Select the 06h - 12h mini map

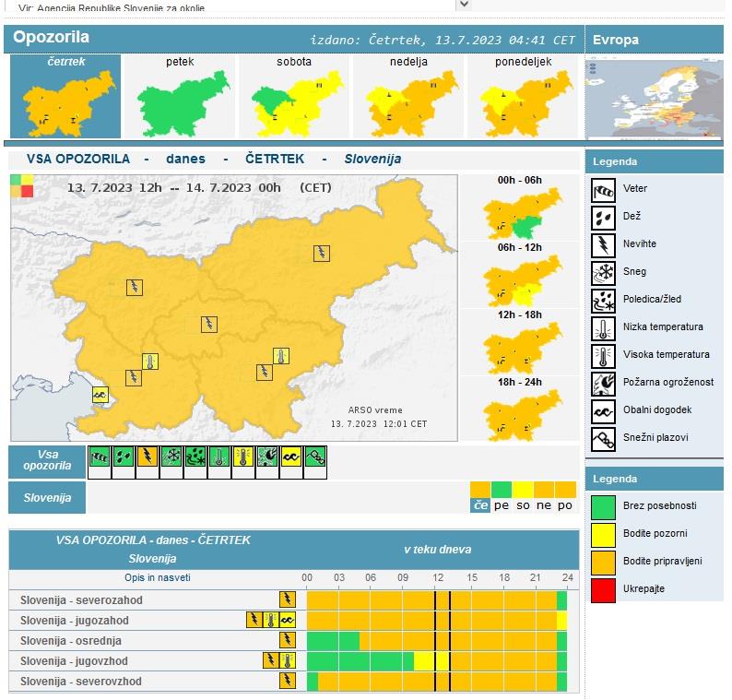click(520, 279)
